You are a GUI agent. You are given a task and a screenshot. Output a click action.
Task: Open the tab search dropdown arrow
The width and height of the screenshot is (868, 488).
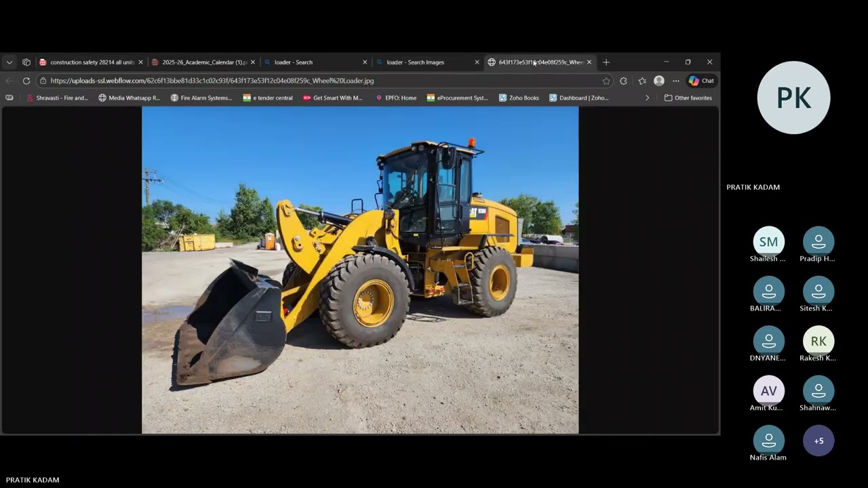click(x=9, y=62)
